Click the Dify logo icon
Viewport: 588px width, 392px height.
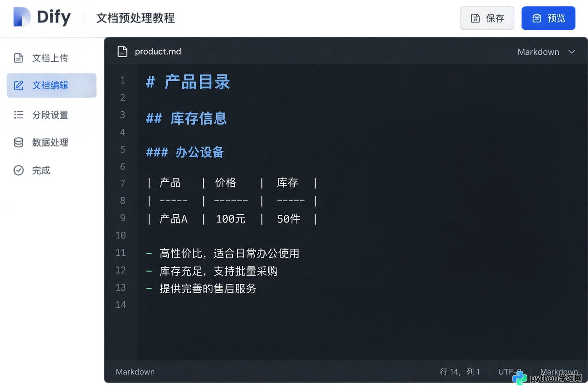point(22,17)
